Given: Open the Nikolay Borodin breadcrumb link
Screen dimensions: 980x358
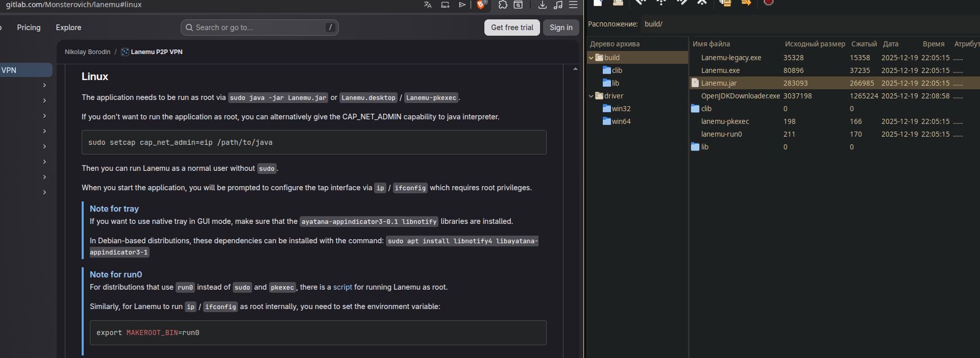Looking at the screenshot, I should (x=87, y=52).
